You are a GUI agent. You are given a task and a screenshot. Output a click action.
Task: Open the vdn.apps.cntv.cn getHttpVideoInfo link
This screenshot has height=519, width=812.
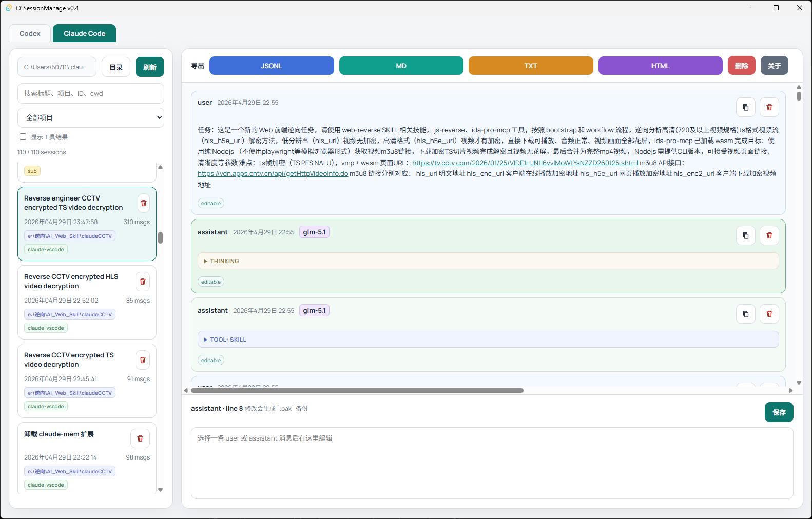273,173
